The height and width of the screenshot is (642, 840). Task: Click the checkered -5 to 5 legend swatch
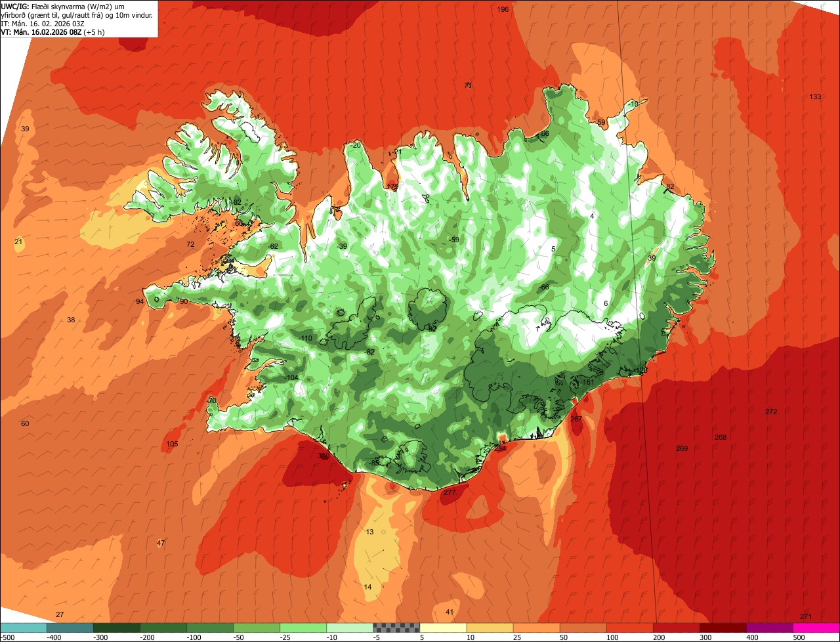point(396,628)
